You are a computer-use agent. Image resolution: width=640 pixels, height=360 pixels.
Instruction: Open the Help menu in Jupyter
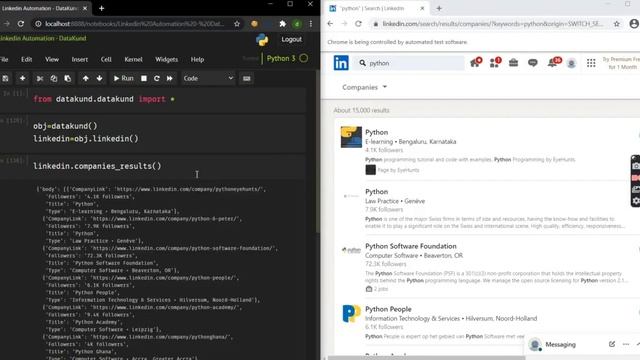[x=197, y=60]
